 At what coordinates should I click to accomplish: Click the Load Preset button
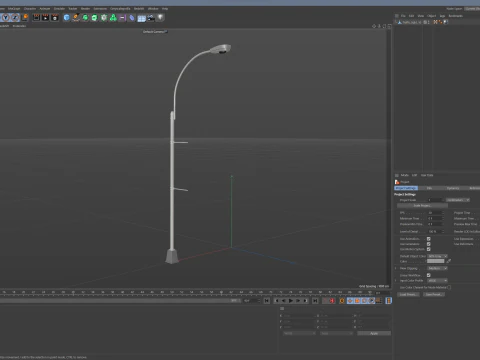(x=408, y=294)
